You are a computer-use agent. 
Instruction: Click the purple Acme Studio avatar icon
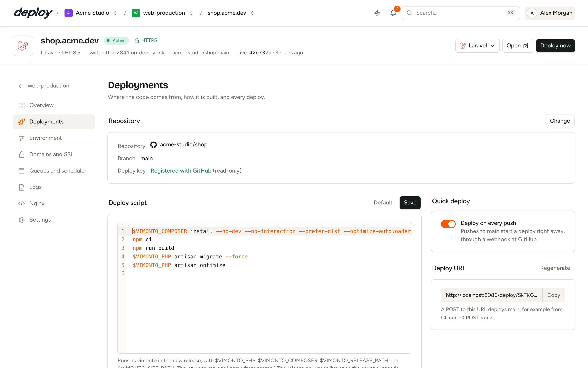click(68, 13)
